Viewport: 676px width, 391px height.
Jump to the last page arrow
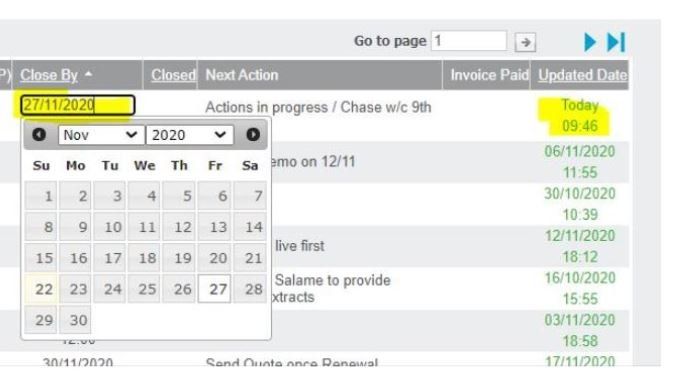[x=616, y=42]
